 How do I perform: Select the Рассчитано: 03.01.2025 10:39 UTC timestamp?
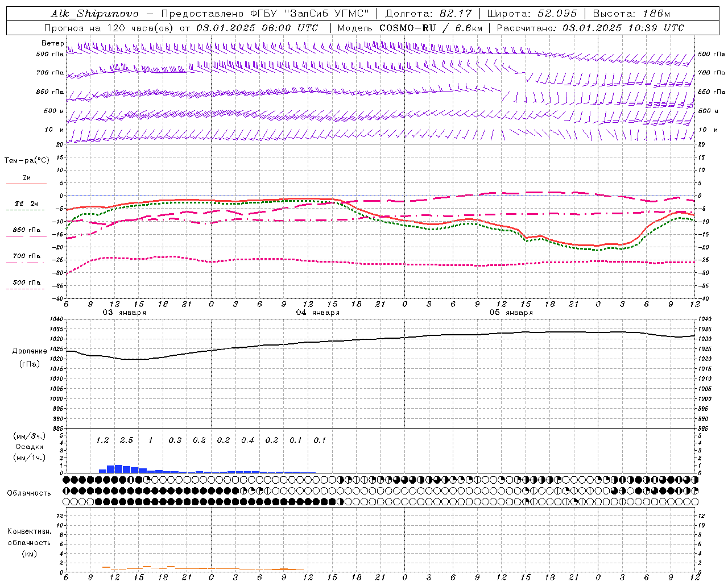click(590, 28)
